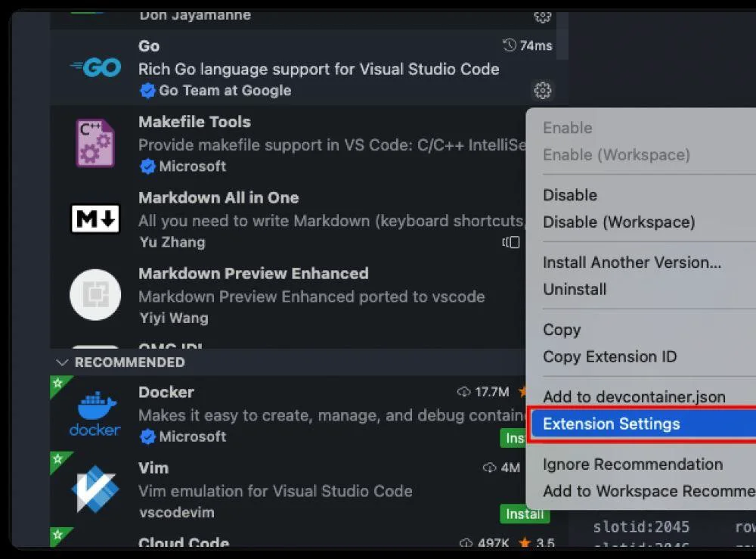Image resolution: width=756 pixels, height=559 pixels.
Task: Click the sync icon in the Markdown All in One row
Action: [x=511, y=242]
